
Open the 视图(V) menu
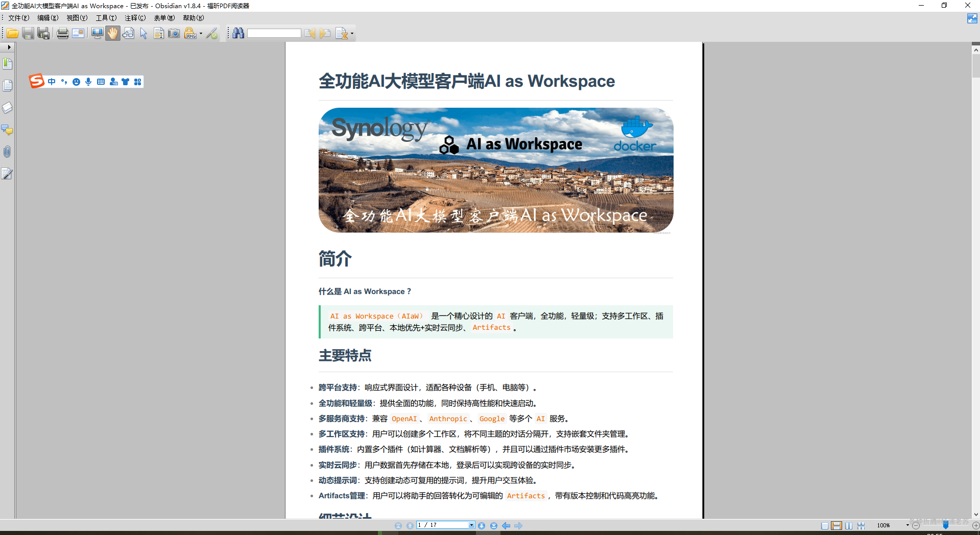(x=77, y=18)
